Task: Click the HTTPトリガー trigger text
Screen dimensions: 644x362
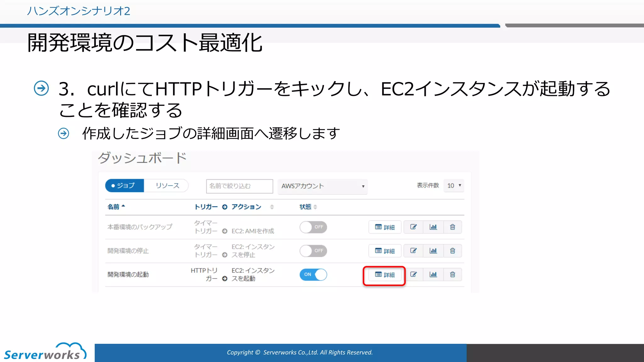Action: (x=204, y=275)
